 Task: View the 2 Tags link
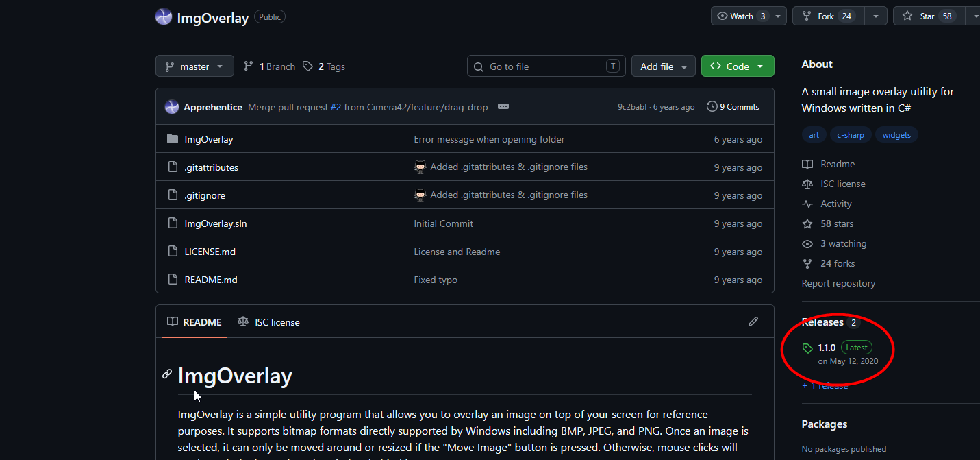(324, 66)
